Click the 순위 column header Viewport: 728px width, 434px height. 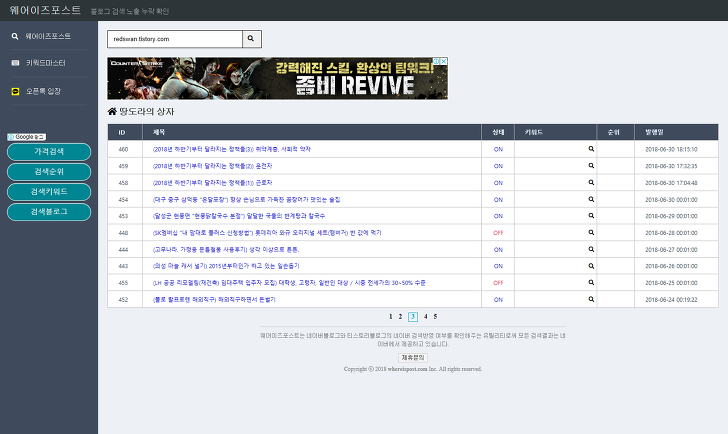click(614, 132)
